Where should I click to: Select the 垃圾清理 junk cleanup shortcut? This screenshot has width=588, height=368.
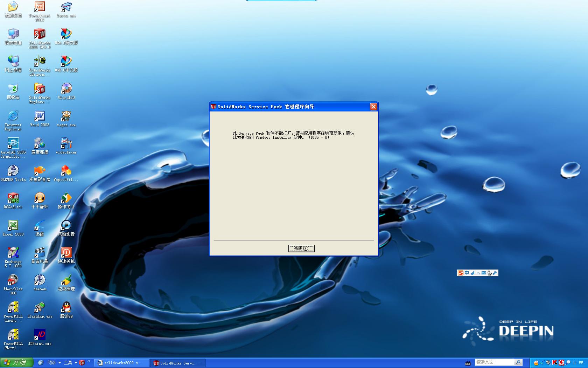point(66,283)
